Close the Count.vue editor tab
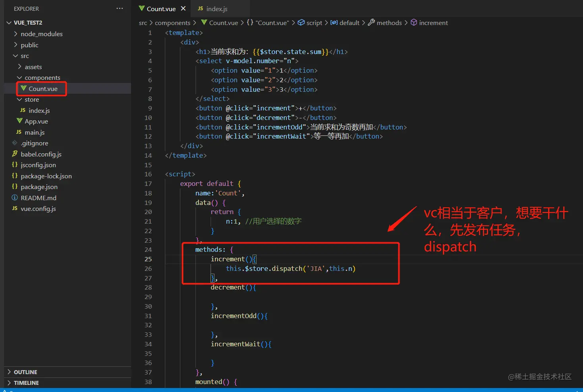The image size is (583, 392). coord(183,8)
